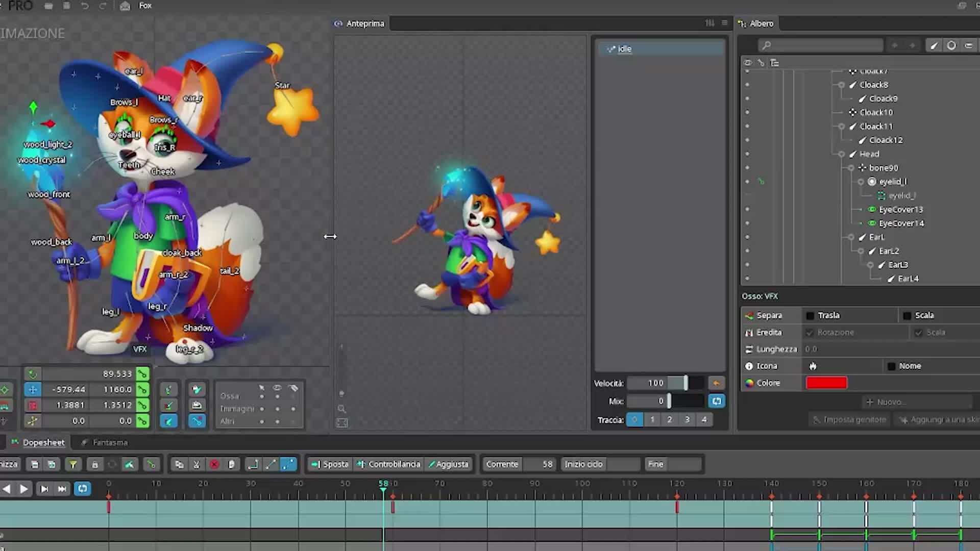980x551 pixels.
Task: Click the lock icon in the dopesheet toolbar
Action: tap(95, 465)
